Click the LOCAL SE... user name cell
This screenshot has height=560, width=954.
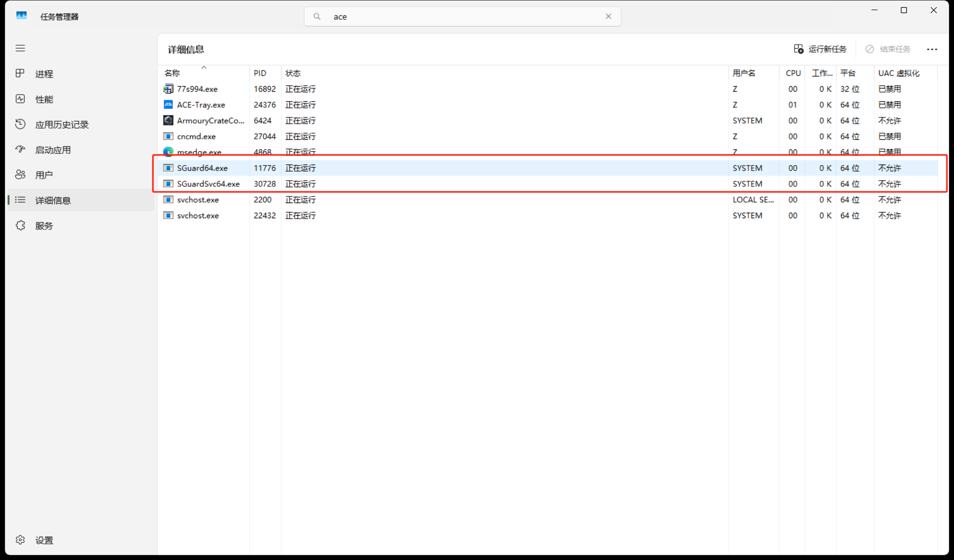tap(753, 199)
